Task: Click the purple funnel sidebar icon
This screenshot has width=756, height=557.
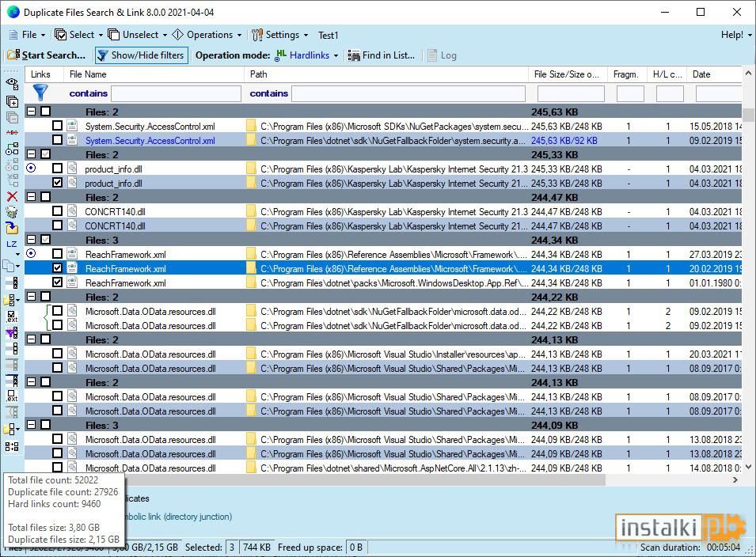Action: tap(12, 332)
